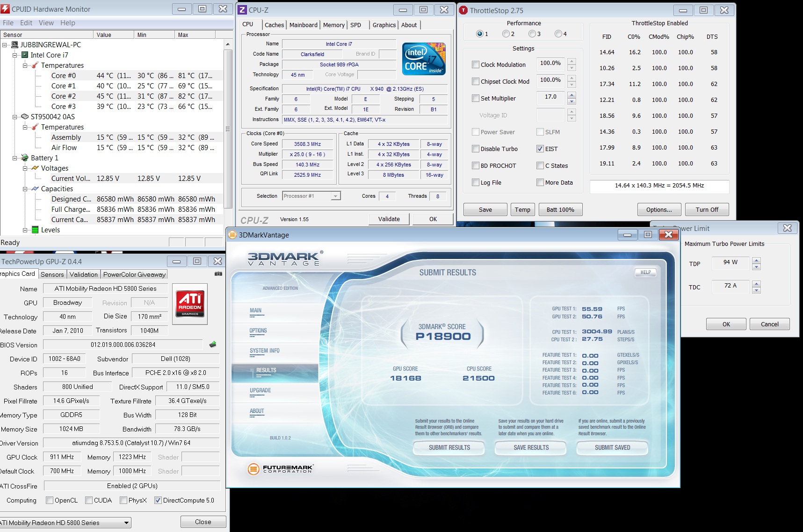Click the Validate button in CPU-Z

point(389,219)
